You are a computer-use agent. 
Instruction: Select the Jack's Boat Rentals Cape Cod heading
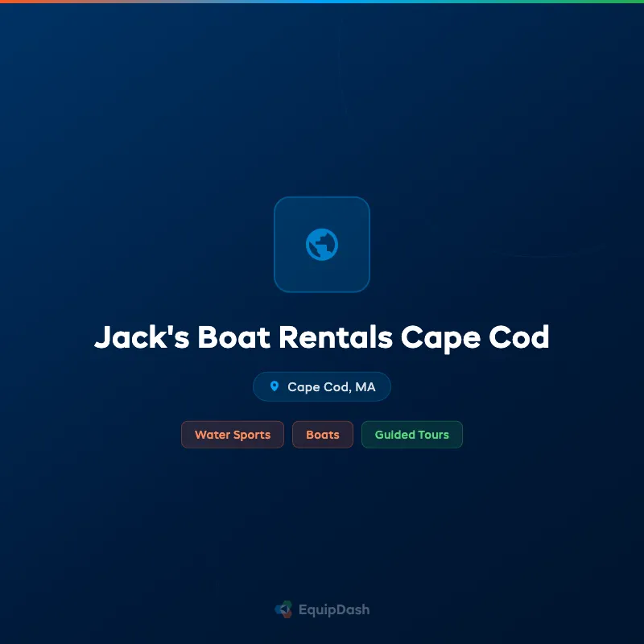tap(322, 337)
